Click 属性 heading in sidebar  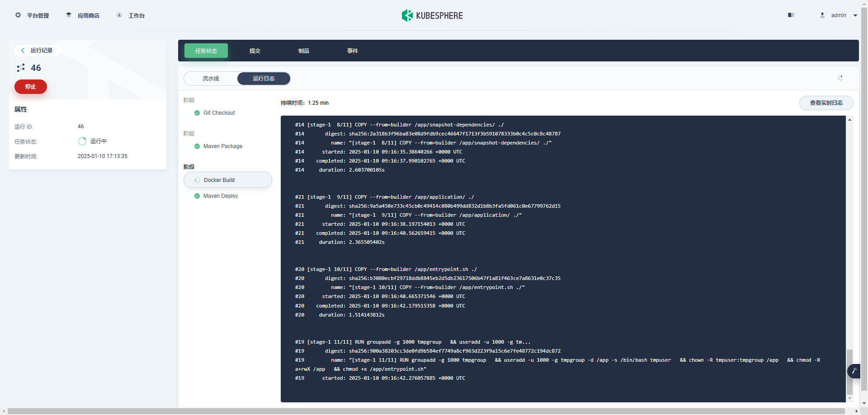pyautogui.click(x=21, y=109)
